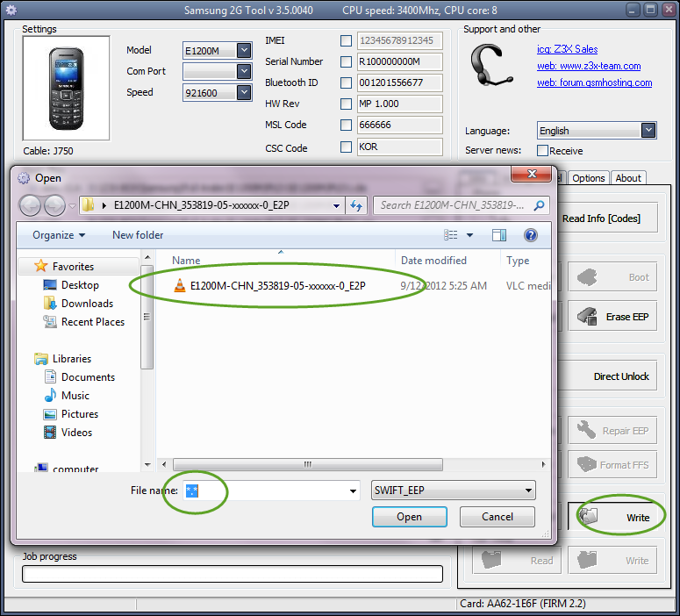Refresh the Open dialog folder view
This screenshot has height=616, width=680.
[x=356, y=205]
